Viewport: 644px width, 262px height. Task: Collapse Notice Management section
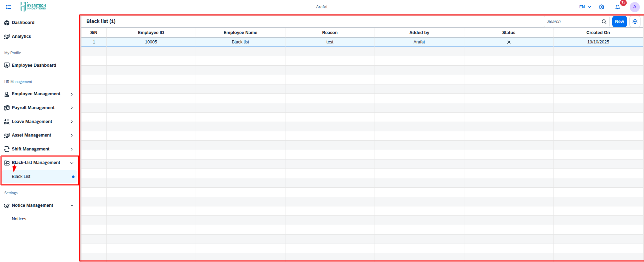(72, 205)
